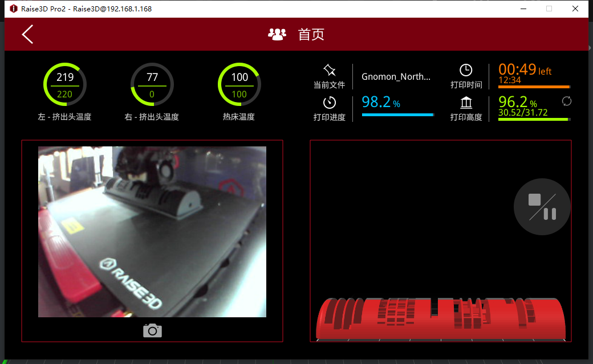The width and height of the screenshot is (593, 364).
Task: Take a snapshot with the camera icon
Action: coord(152,330)
